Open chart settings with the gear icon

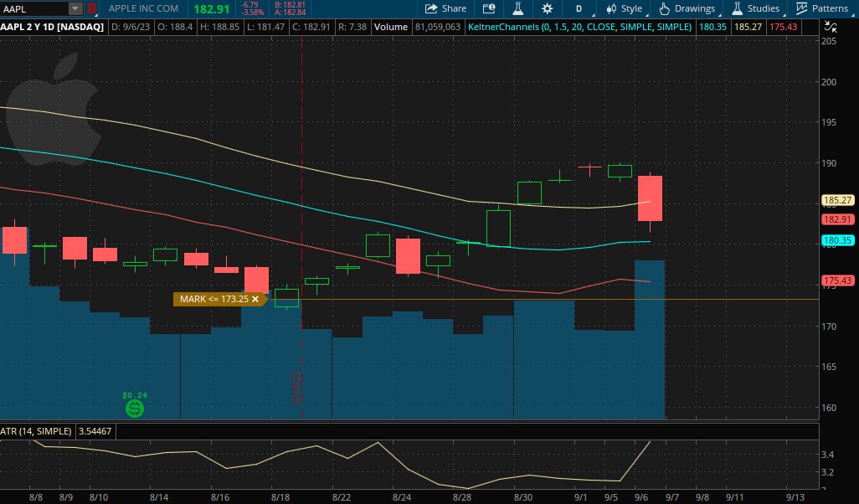[x=548, y=8]
